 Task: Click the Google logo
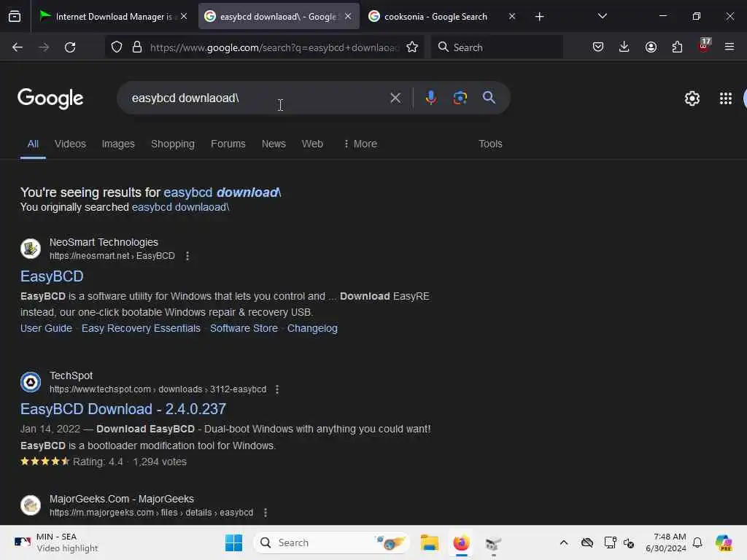tap(50, 98)
